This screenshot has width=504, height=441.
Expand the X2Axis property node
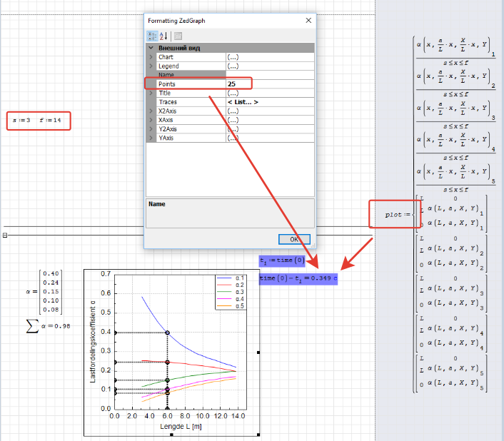(151, 111)
